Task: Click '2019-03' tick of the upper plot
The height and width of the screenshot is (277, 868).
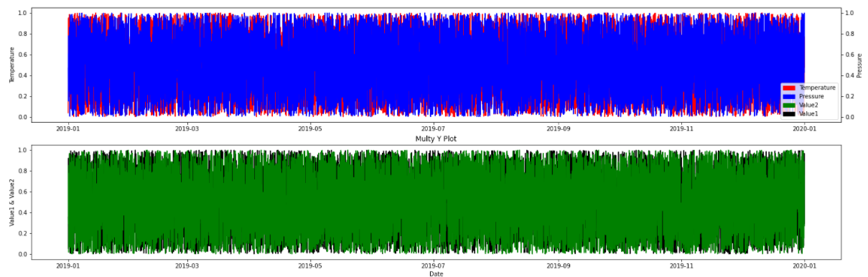Action: (x=187, y=128)
